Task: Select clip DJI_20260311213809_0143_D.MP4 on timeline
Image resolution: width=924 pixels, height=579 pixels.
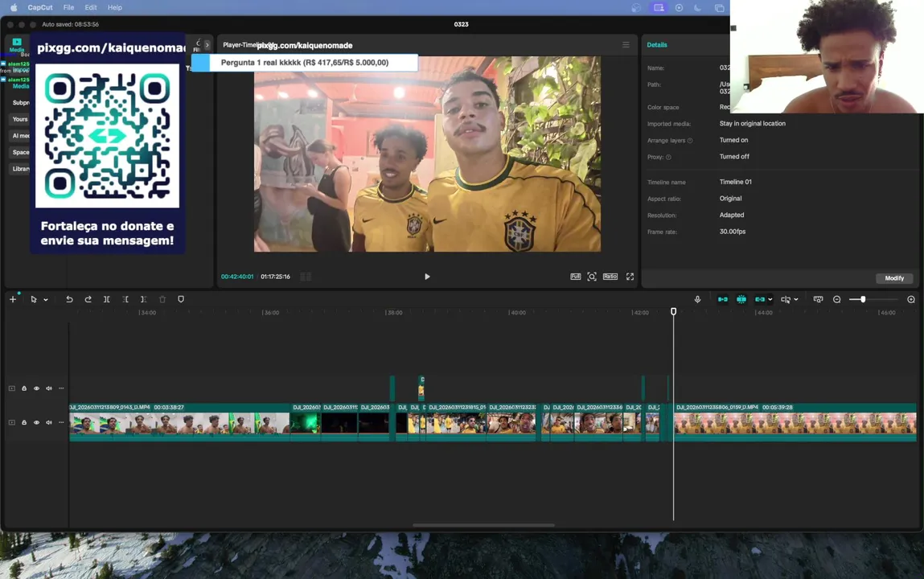Action: (x=179, y=421)
